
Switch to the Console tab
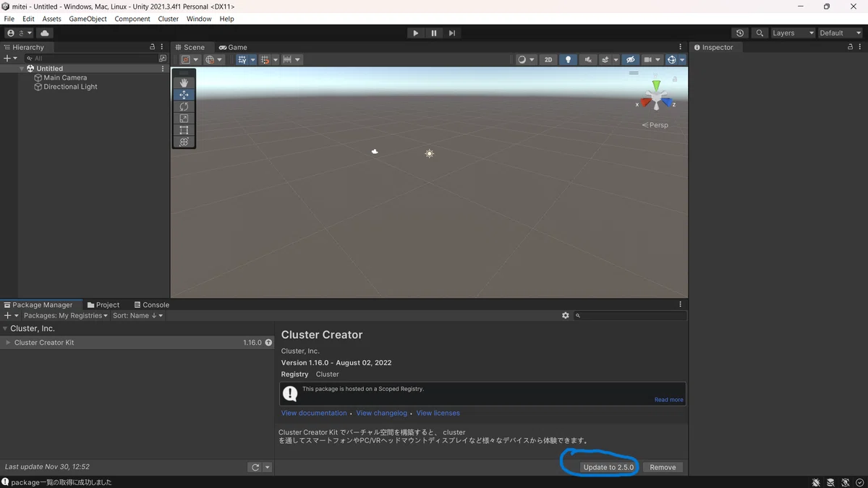(150, 305)
